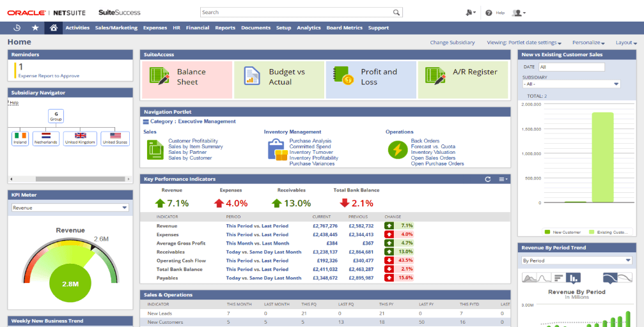Select the Netherlands flag subsidiary
The height and width of the screenshot is (327, 644).
pyautogui.click(x=45, y=138)
